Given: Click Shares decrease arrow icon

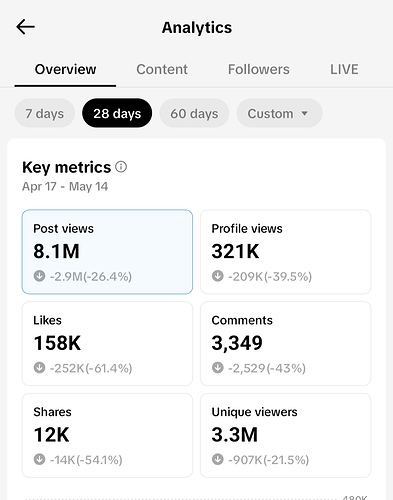Looking at the screenshot, I should (39, 459).
